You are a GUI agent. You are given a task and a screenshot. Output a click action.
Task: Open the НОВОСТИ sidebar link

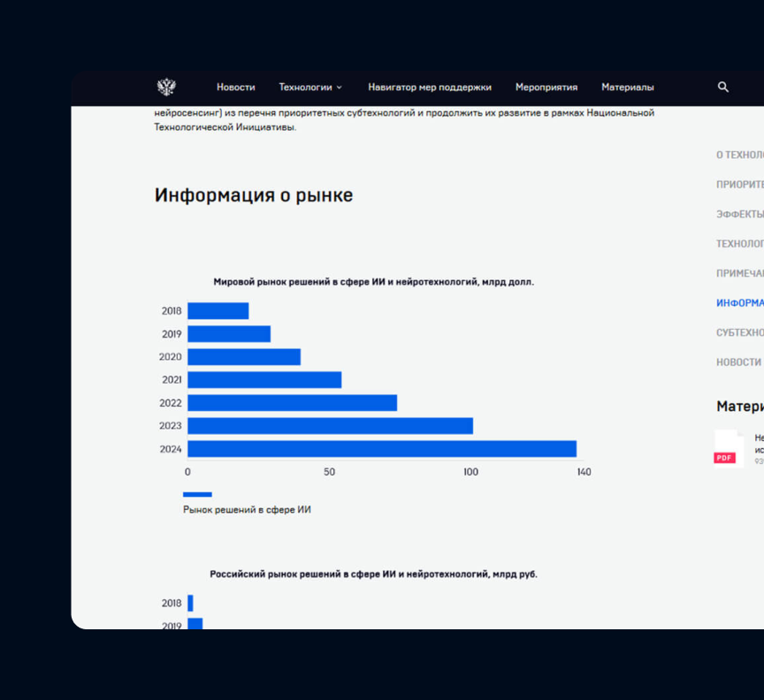738,361
